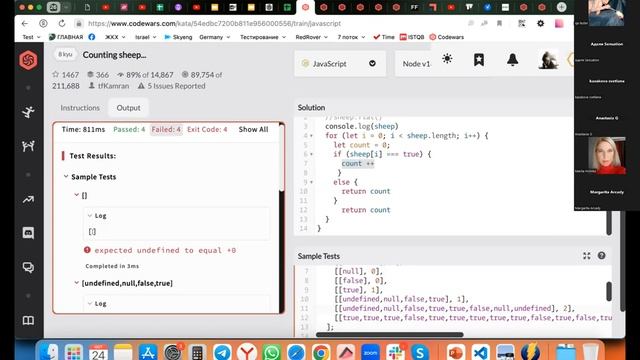Image resolution: width=640 pixels, height=360 pixels.
Task: Toggle the kata bookmark save icon
Action: click(479, 60)
